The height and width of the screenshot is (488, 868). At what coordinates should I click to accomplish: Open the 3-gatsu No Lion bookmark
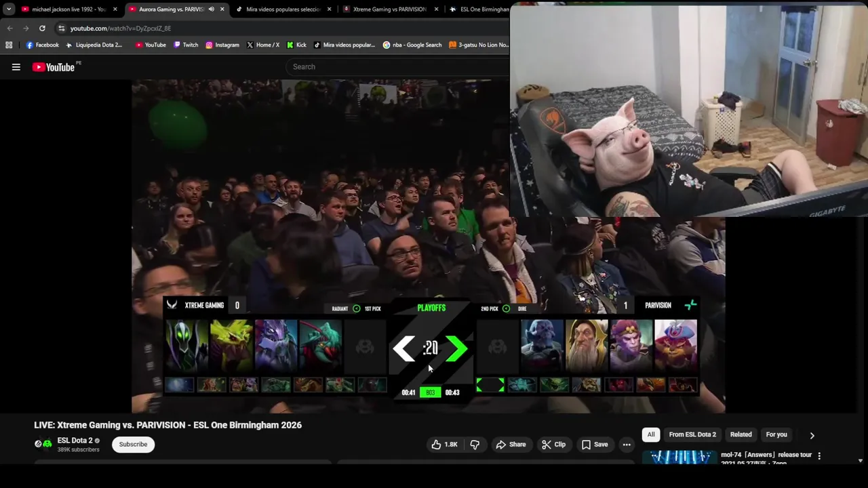click(479, 45)
